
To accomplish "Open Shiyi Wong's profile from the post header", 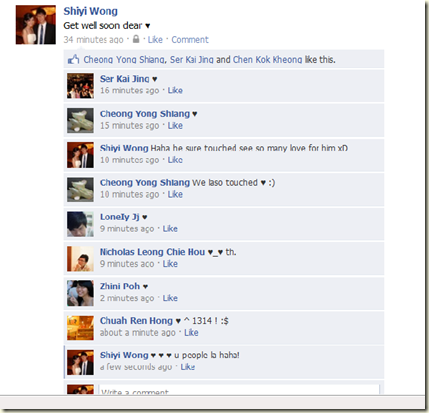I will click(90, 11).
